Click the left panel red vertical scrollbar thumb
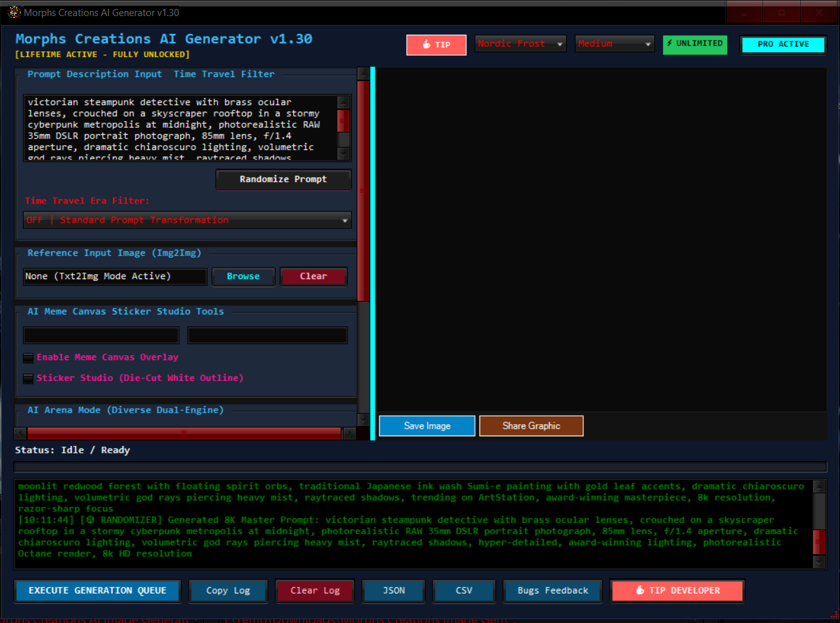840x623 pixels. 363,191
